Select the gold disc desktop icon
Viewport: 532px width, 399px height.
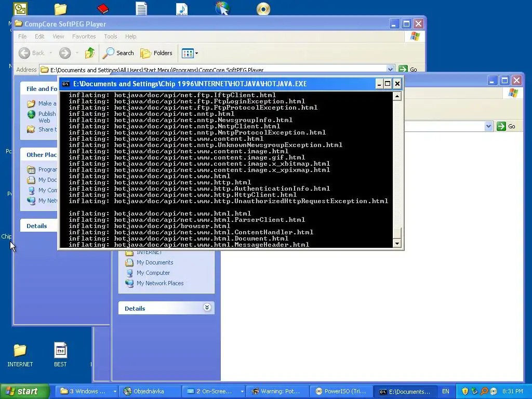[x=263, y=9]
